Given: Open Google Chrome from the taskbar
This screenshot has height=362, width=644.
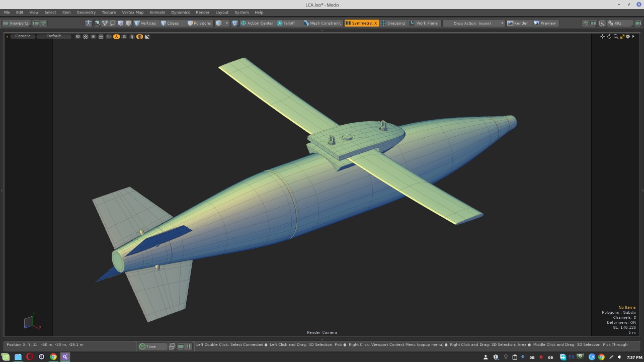Looking at the screenshot, I should [x=53, y=357].
